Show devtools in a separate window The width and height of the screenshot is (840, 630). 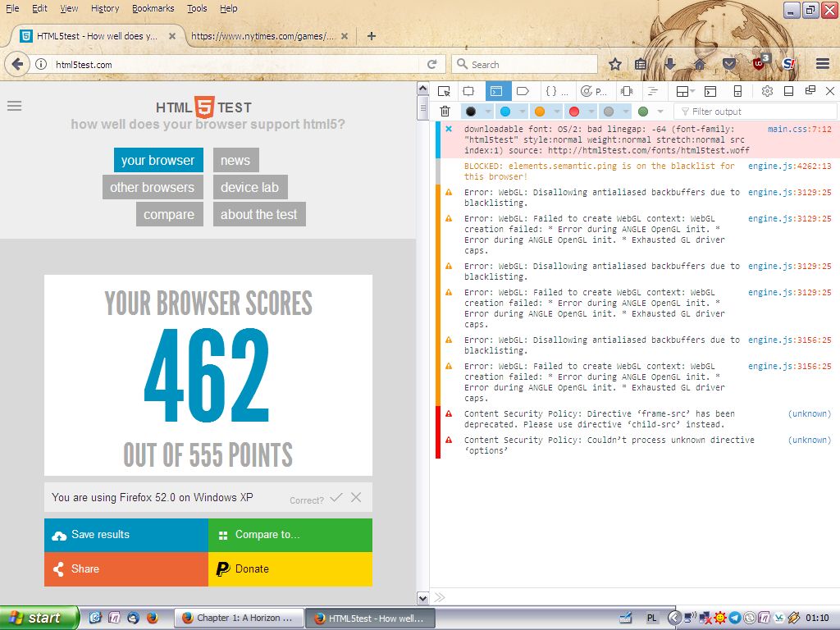click(x=810, y=91)
